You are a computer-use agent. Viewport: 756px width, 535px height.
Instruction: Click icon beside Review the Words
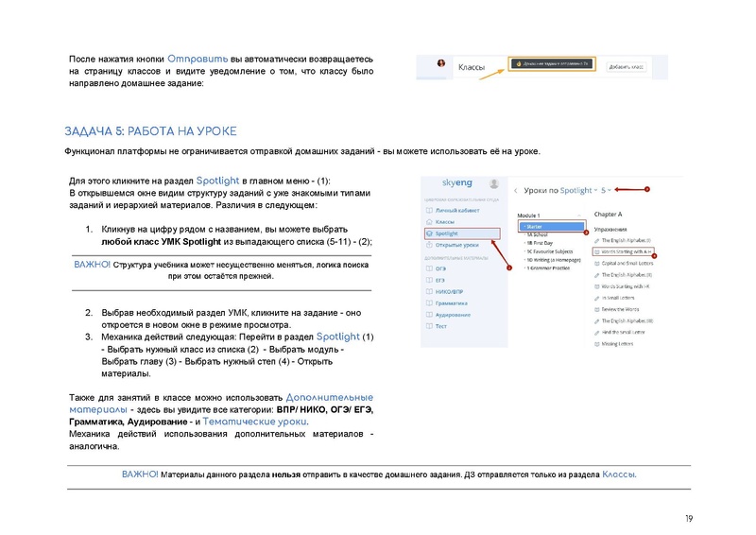597,310
